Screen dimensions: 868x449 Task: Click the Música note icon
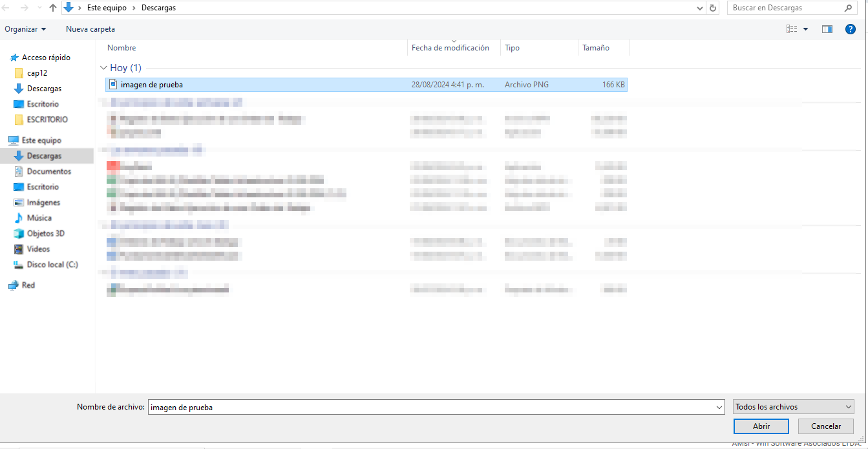[x=19, y=218]
